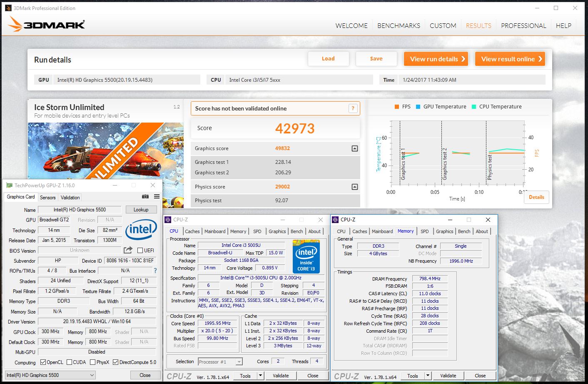Switch to the Validation tab in GPU-Z
This screenshot has height=384, width=588.
point(70,197)
